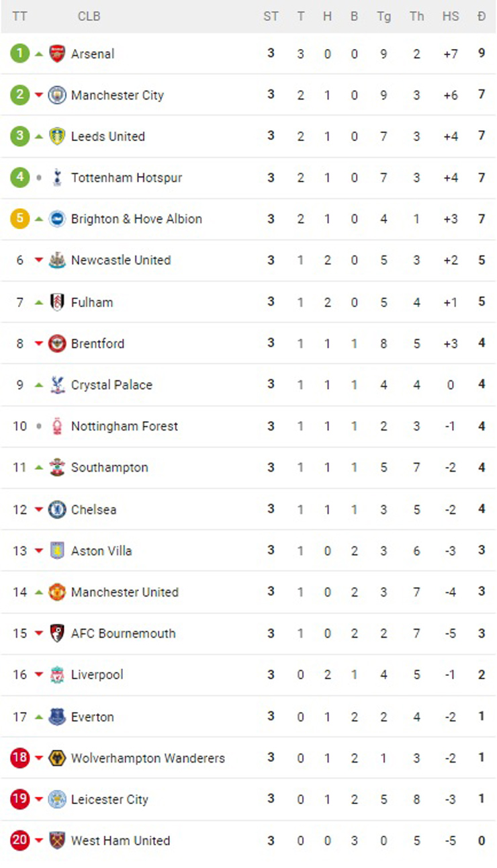The width and height of the screenshot is (497, 868).
Task: Click the Liverpool club crest
Action: click(x=57, y=675)
